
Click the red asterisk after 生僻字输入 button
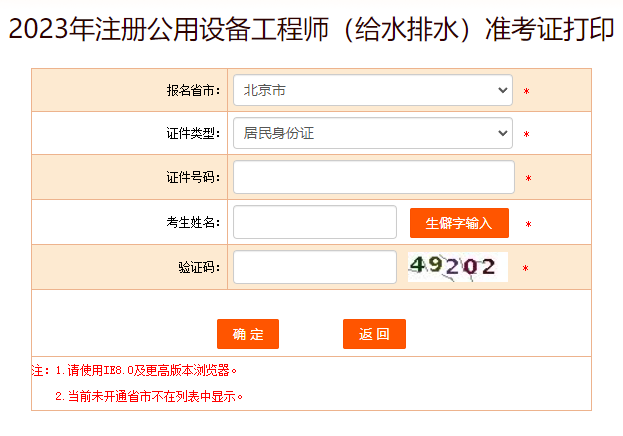coord(528,225)
